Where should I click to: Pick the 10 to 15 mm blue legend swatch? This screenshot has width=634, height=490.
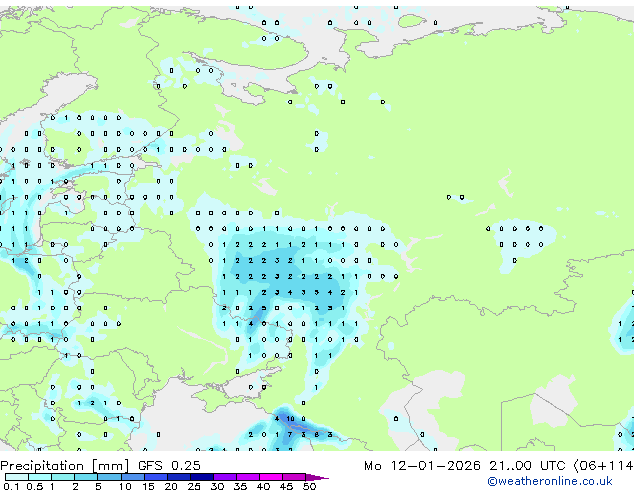132,477
